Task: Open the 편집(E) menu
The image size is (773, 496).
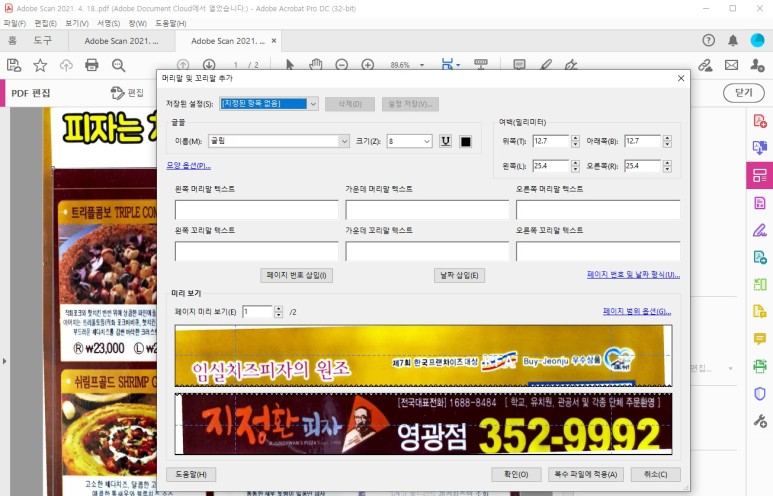Action: [x=45, y=23]
